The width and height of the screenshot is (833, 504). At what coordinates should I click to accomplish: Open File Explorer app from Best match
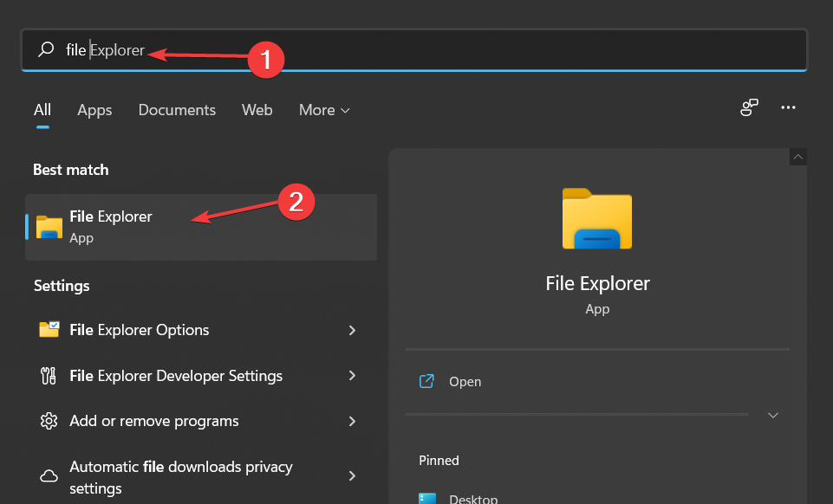click(201, 227)
